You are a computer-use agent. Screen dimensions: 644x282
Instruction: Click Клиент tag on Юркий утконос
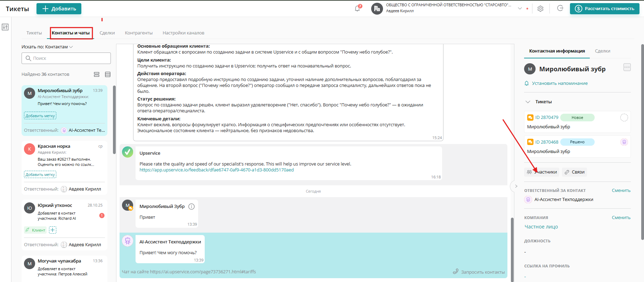[x=35, y=230]
